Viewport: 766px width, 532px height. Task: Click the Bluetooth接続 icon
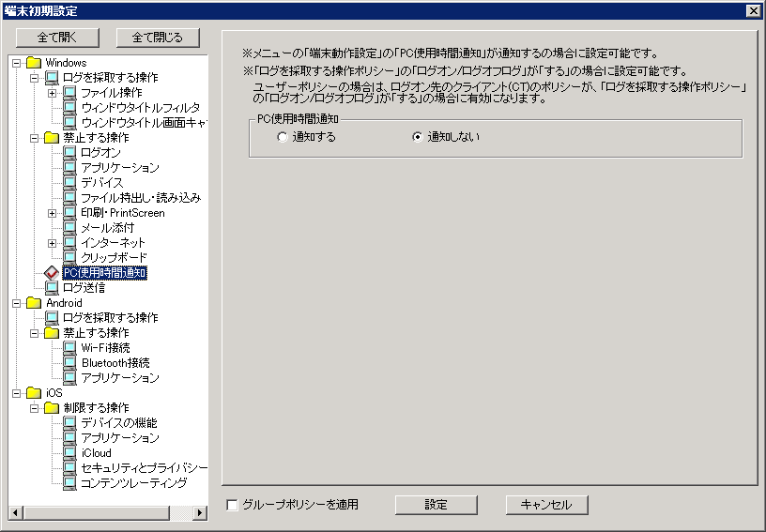coord(69,362)
